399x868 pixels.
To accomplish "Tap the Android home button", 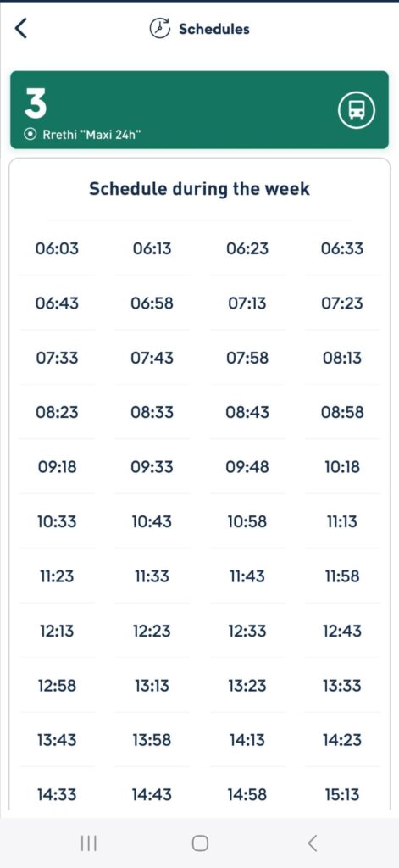I will 200,843.
